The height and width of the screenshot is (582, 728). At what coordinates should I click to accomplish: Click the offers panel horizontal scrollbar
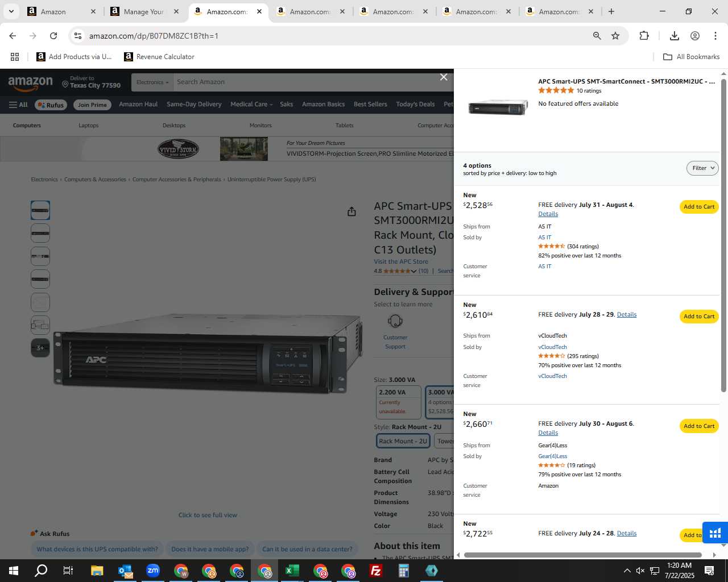pos(582,555)
